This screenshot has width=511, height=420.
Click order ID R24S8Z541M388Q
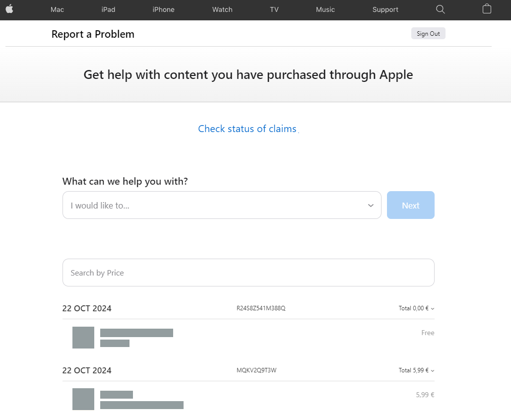tap(261, 308)
